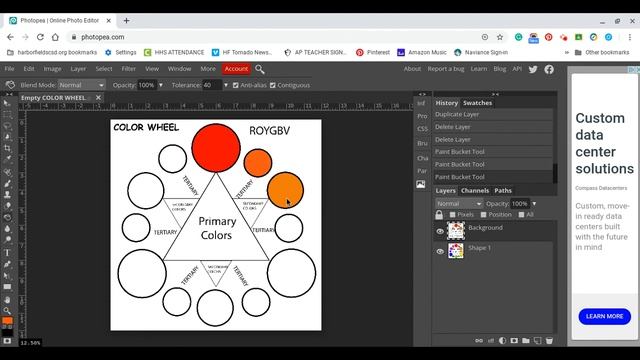Toggle Quick Mask mode icon

pos(7,341)
